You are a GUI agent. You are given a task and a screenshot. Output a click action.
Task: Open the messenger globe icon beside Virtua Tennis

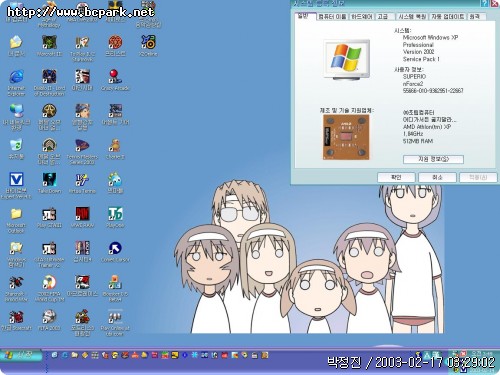coord(115,180)
